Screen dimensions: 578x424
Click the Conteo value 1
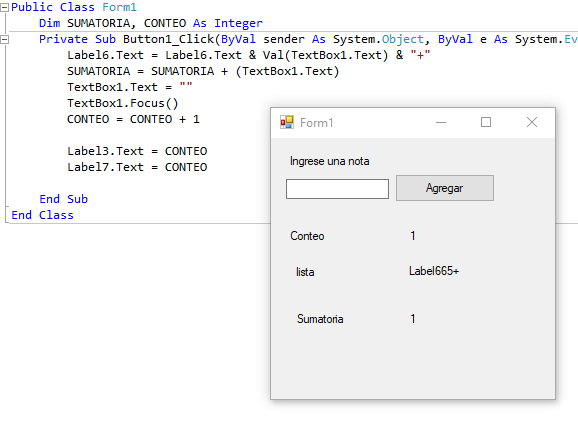(x=413, y=236)
